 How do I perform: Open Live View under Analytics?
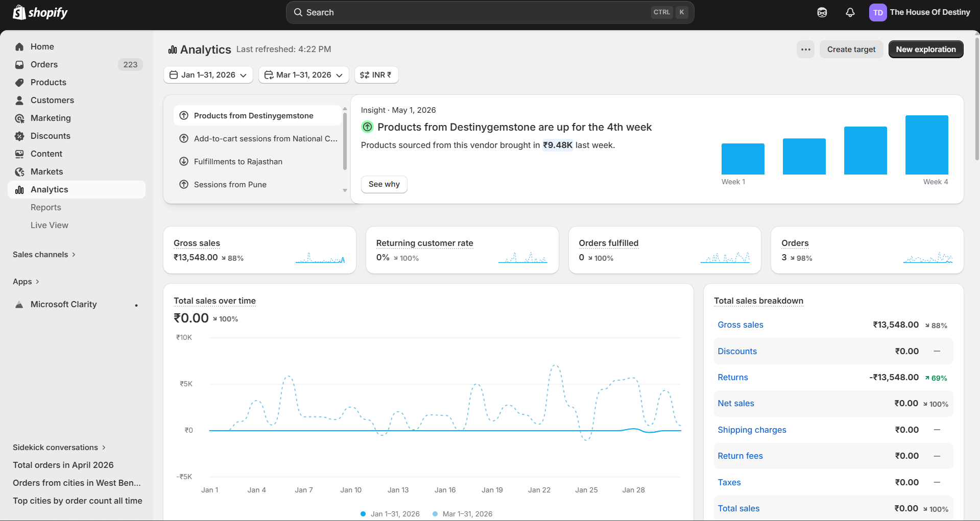click(50, 226)
